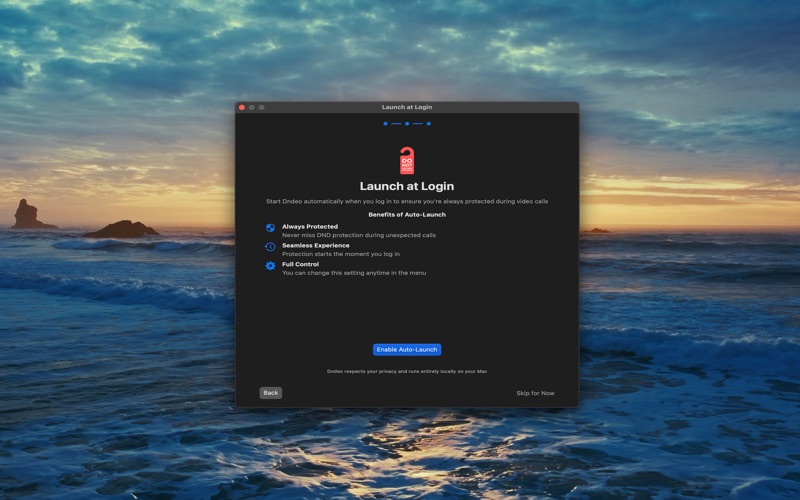The width and height of the screenshot is (800, 500).
Task: Close the Launch at Login window
Action: [x=242, y=107]
